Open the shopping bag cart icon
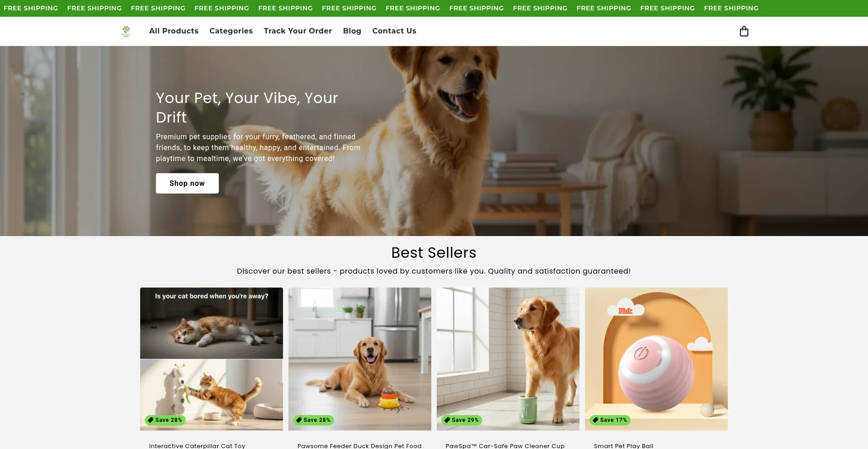The image size is (868, 449). [x=744, y=31]
